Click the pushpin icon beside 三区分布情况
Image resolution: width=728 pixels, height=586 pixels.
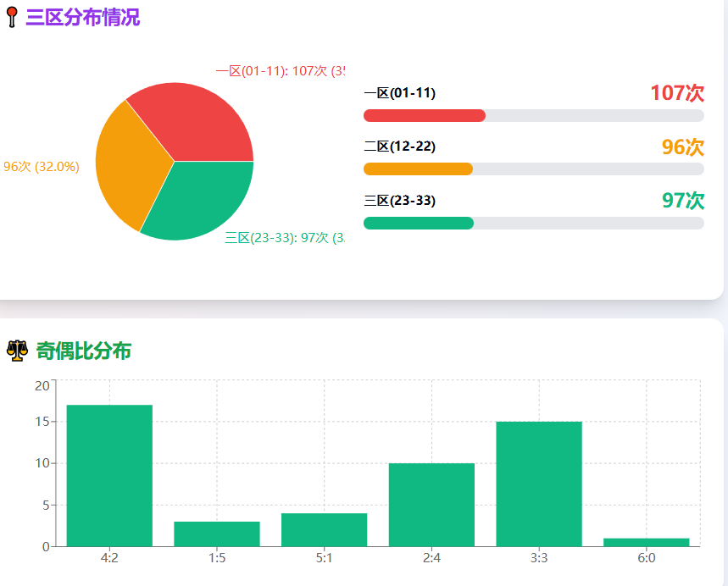click(x=12, y=17)
